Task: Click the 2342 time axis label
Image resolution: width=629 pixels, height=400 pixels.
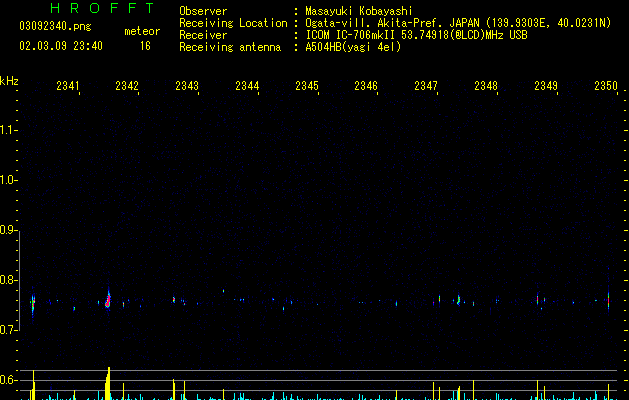Action: click(x=127, y=86)
